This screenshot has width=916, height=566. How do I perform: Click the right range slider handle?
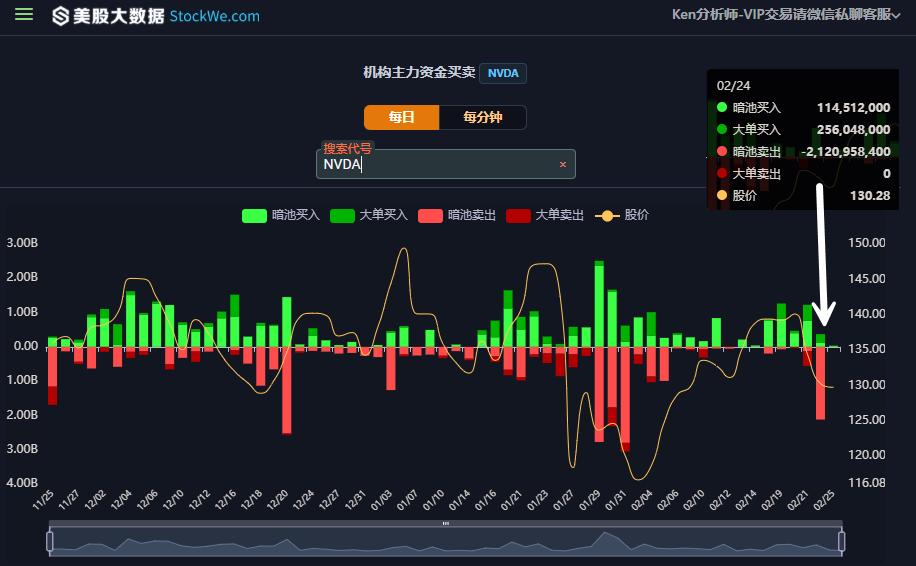[841, 541]
